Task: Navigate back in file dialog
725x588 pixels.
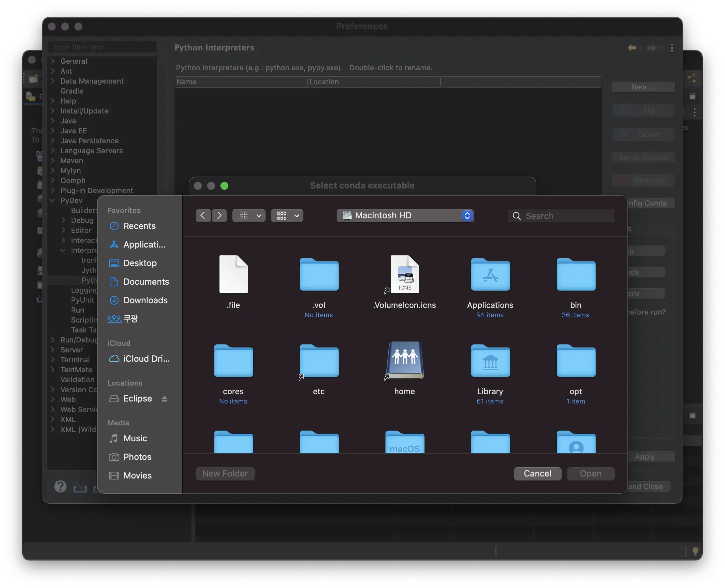Action: 203,215
